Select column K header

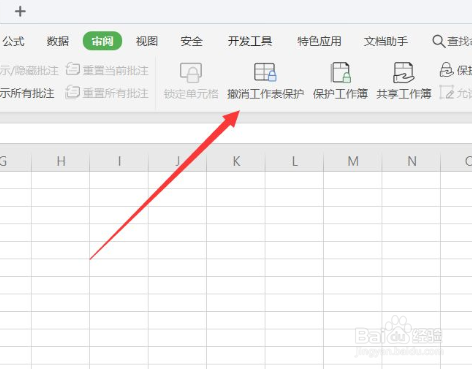(x=236, y=161)
